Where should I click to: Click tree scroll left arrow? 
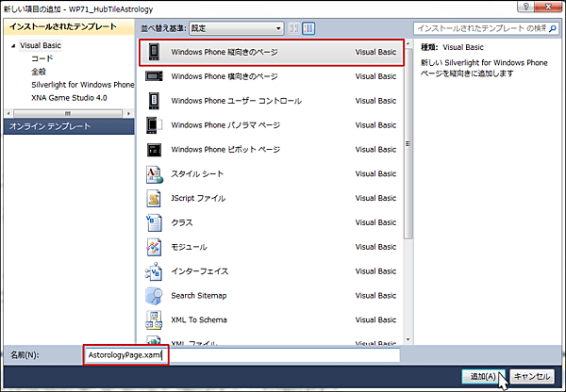pos(8,114)
